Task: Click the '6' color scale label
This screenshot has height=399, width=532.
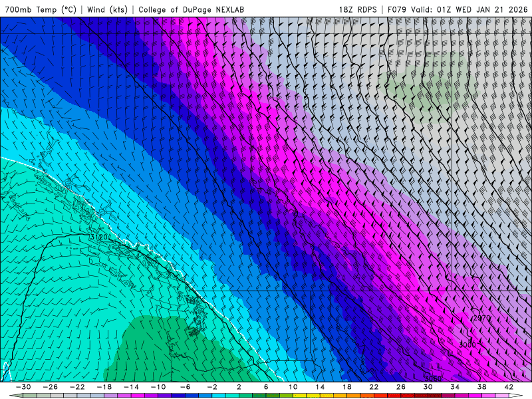Action: 266,387
